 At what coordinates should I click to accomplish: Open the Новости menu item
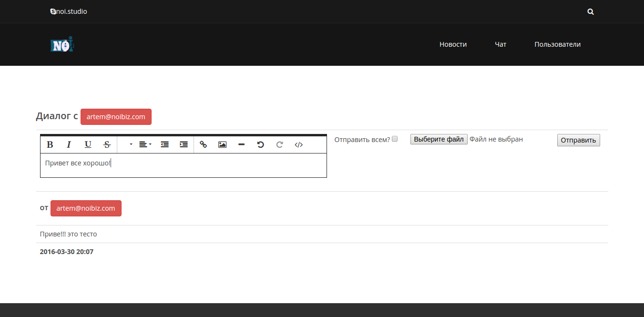point(453,44)
